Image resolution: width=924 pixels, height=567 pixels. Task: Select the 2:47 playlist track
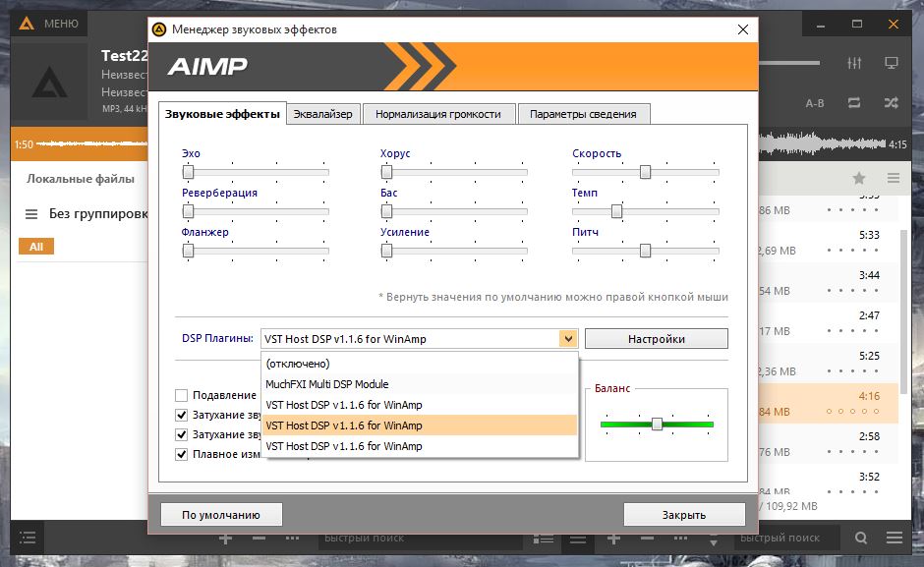pos(828,323)
